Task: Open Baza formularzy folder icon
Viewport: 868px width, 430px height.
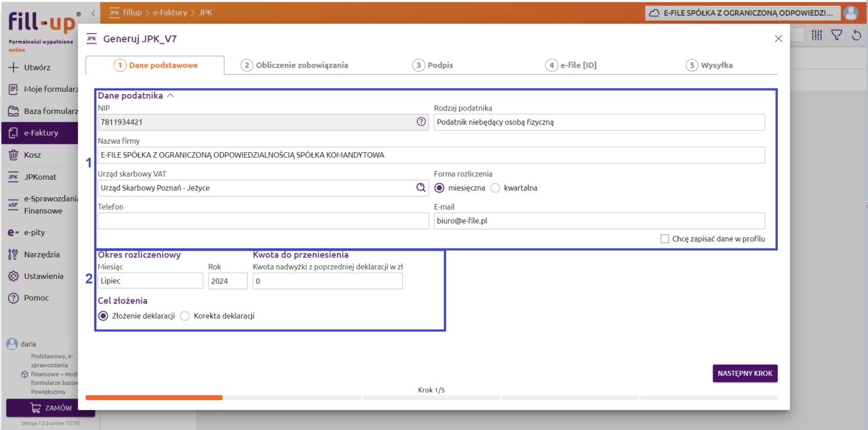Action: [12, 111]
